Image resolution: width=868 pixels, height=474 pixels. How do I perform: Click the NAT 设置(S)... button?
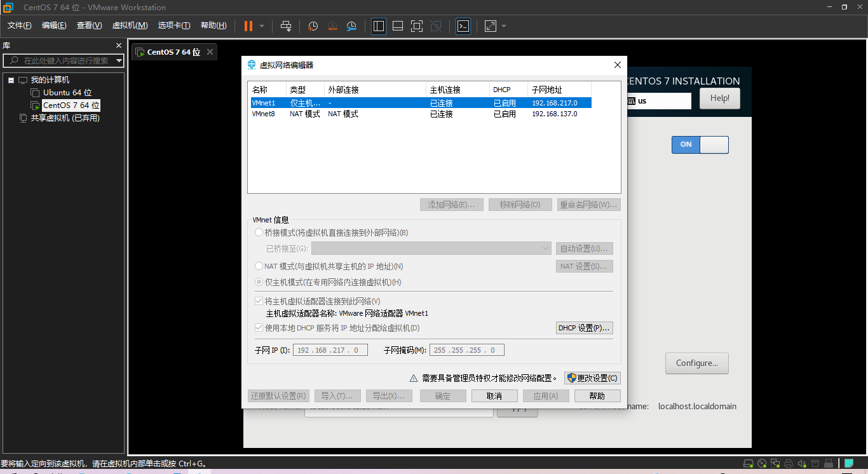point(585,266)
